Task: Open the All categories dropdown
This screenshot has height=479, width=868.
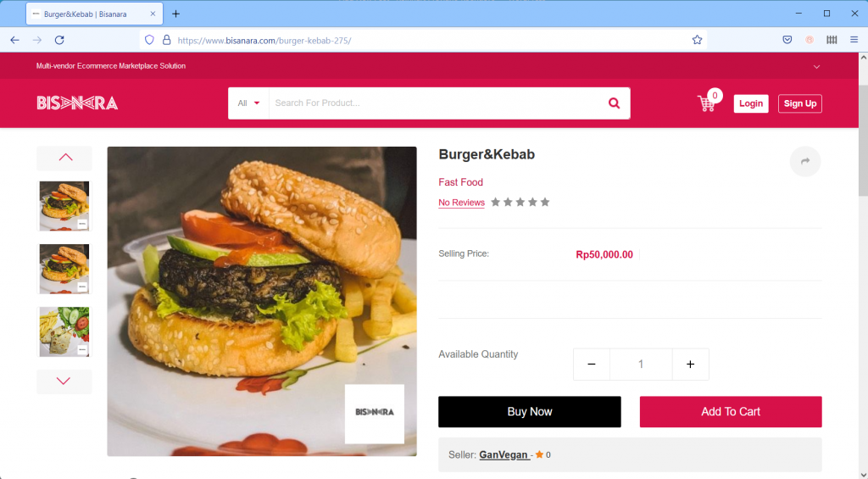Action: click(x=248, y=103)
